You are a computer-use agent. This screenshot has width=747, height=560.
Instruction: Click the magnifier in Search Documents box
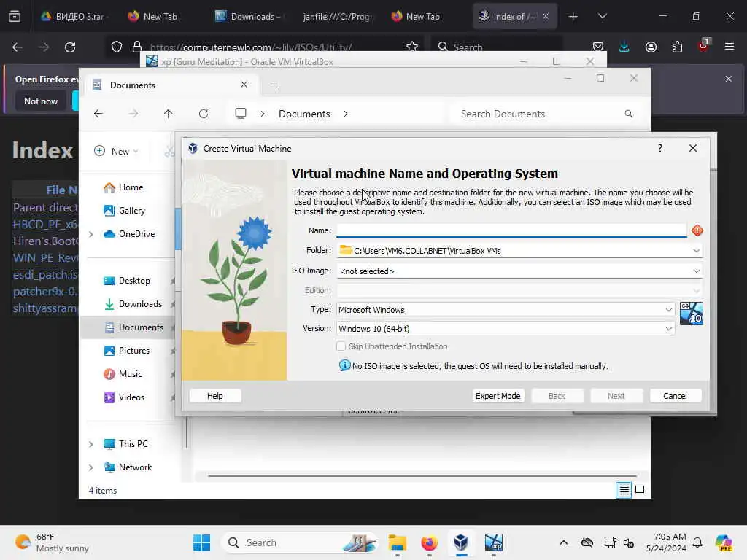point(629,114)
